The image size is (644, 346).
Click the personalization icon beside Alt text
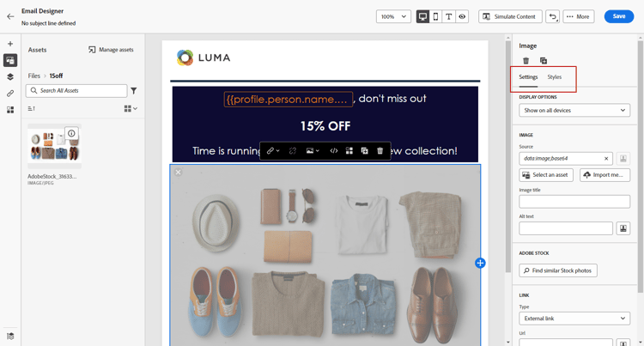[x=623, y=228]
